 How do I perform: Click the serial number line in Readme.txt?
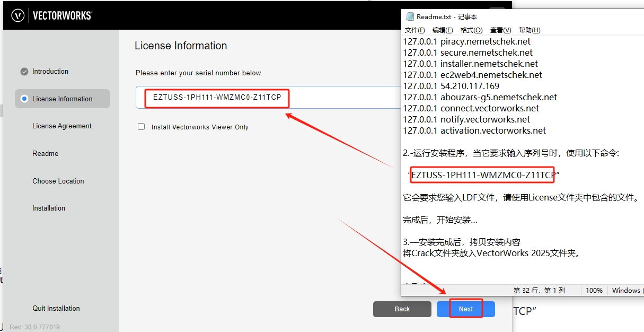click(483, 175)
